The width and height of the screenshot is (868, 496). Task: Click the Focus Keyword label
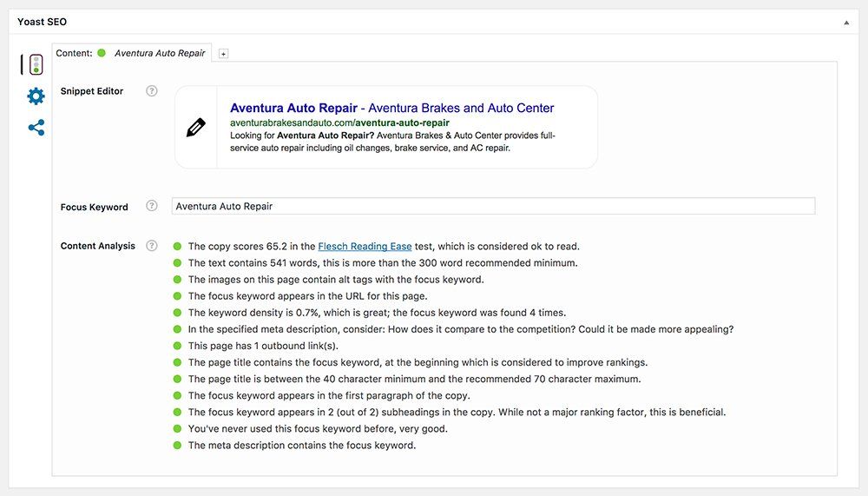94,207
